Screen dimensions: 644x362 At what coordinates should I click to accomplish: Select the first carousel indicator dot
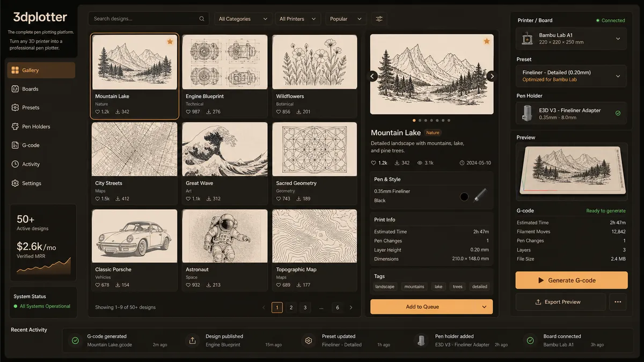click(413, 120)
